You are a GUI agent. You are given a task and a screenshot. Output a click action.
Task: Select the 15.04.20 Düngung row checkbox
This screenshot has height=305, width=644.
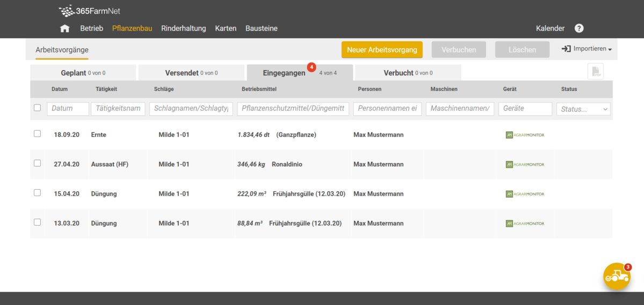[37, 192]
